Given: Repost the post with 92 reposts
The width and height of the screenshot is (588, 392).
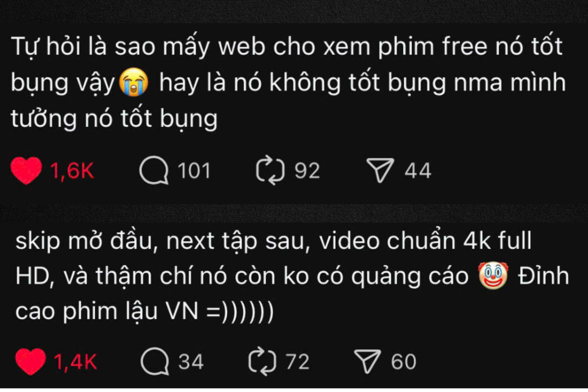Looking at the screenshot, I should pyautogui.click(x=270, y=170).
